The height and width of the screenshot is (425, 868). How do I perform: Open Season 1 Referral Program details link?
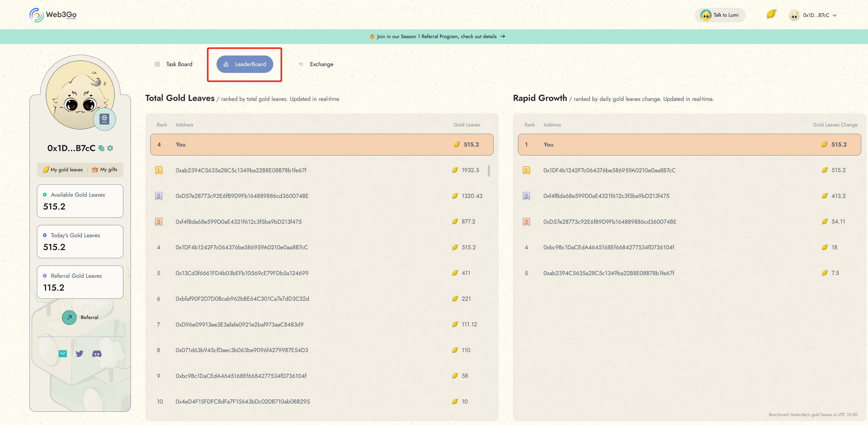pos(437,37)
